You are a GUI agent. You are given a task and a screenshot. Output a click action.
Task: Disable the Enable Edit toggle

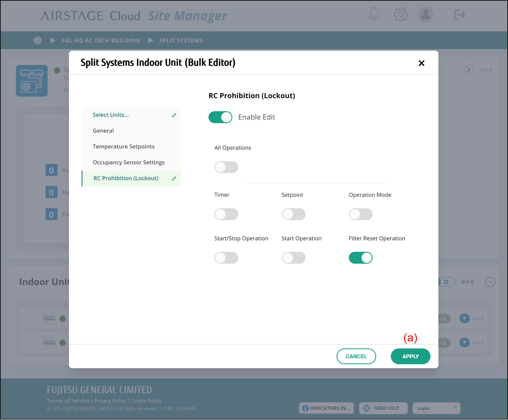pos(220,117)
